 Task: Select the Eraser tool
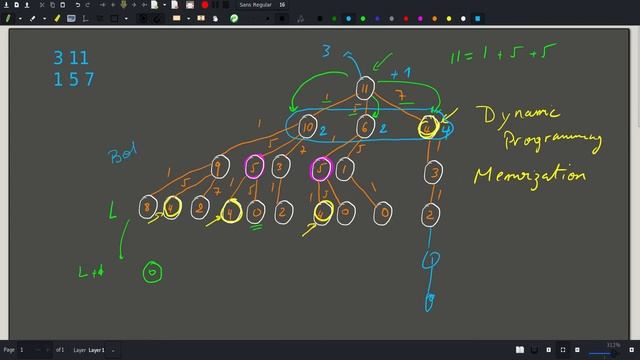33,18
